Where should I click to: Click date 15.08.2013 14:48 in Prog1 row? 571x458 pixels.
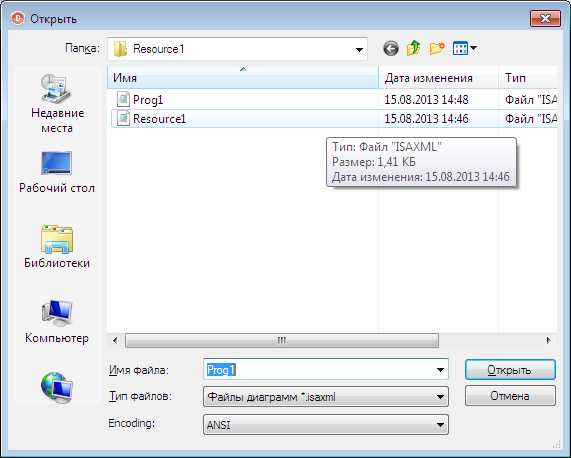pyautogui.click(x=426, y=100)
